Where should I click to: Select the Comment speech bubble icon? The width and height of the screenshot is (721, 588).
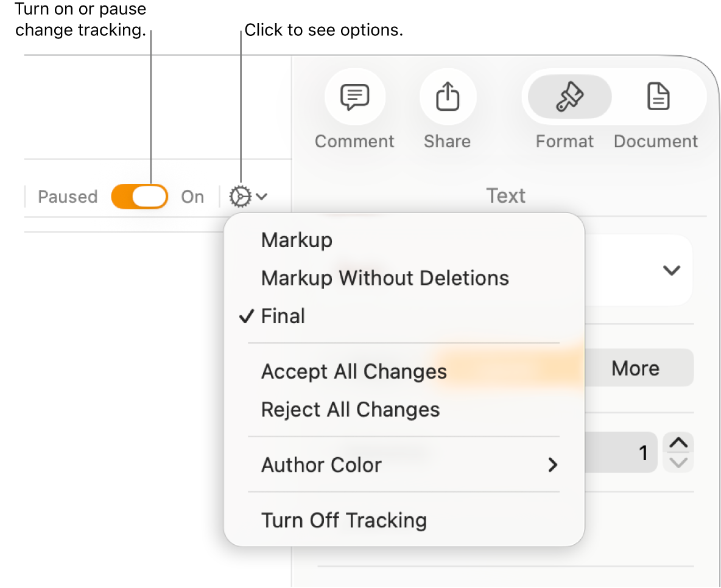point(355,96)
